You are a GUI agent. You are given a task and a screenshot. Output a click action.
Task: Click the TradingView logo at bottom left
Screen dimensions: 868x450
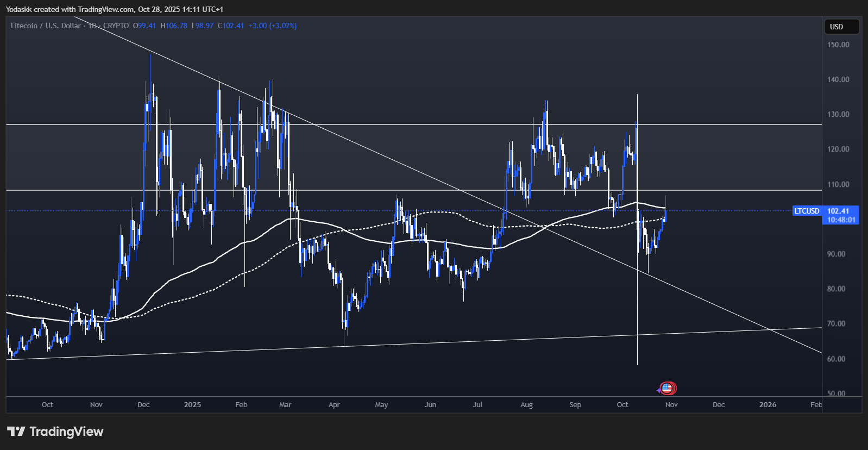pyautogui.click(x=55, y=432)
